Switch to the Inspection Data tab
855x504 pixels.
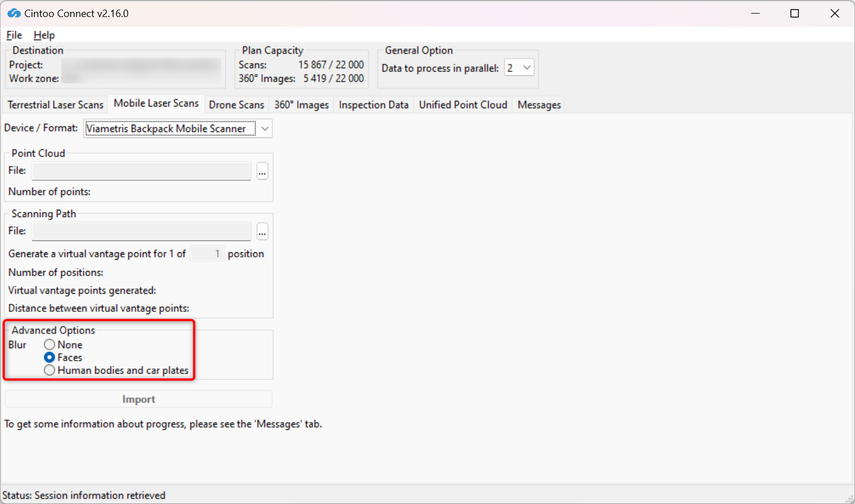click(374, 105)
